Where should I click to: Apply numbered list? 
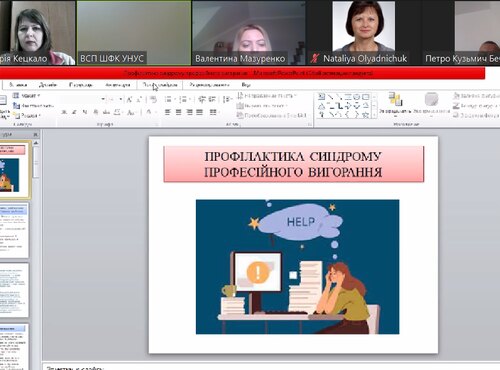point(182,99)
